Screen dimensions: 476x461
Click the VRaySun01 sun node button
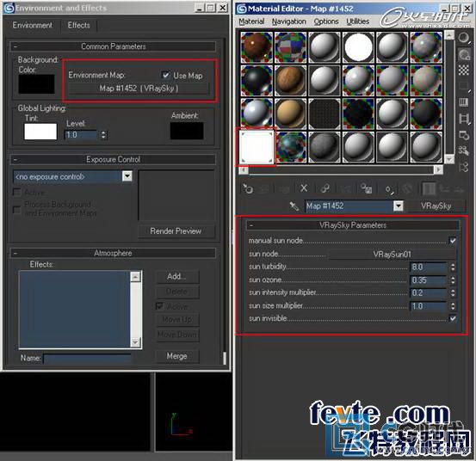(392, 255)
